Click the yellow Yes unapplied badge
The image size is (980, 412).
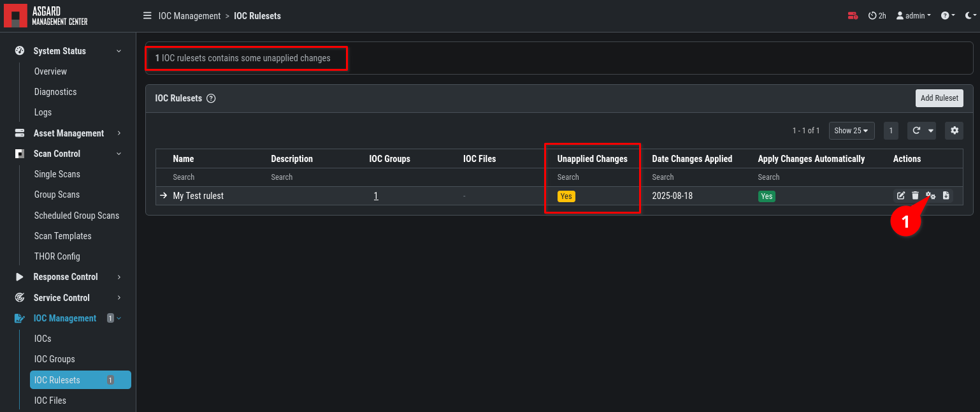pos(566,196)
